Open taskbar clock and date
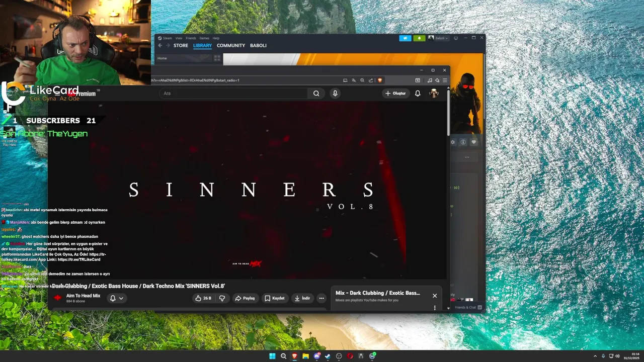Image resolution: width=644 pixels, height=362 pixels. [631, 356]
